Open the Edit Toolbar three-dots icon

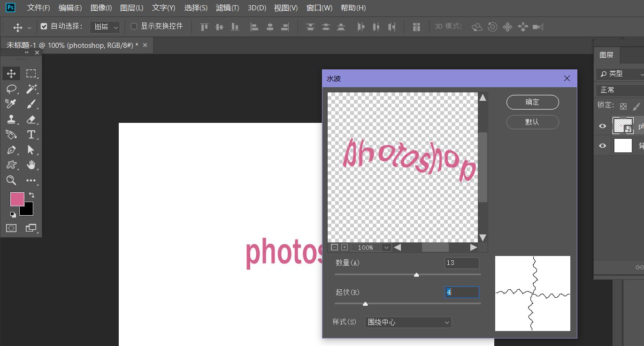31,181
